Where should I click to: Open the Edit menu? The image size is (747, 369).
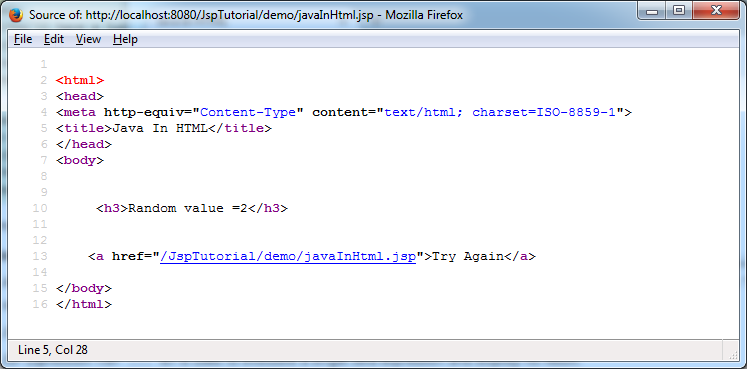[54, 39]
